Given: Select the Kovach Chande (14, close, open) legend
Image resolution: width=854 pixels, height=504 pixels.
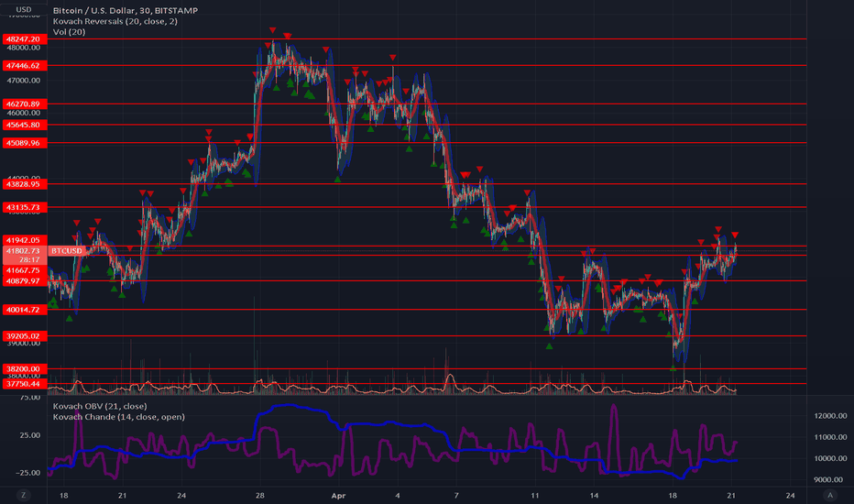Looking at the screenshot, I should tap(119, 417).
